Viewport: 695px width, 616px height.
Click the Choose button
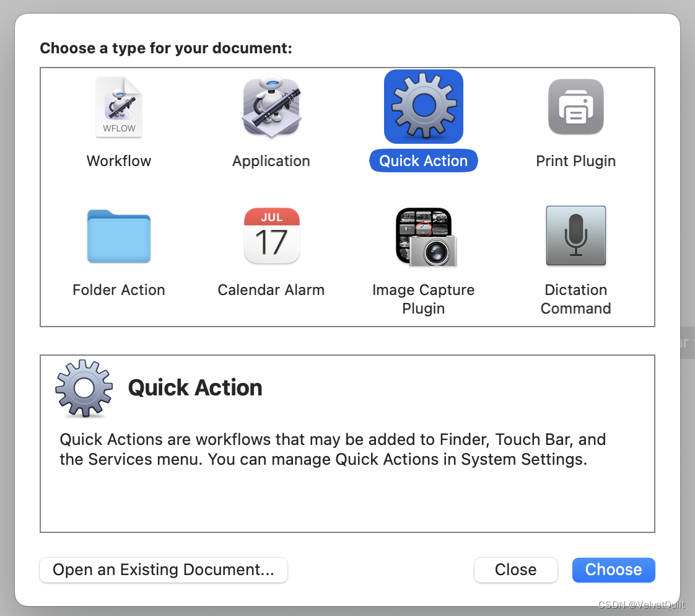pyautogui.click(x=613, y=570)
